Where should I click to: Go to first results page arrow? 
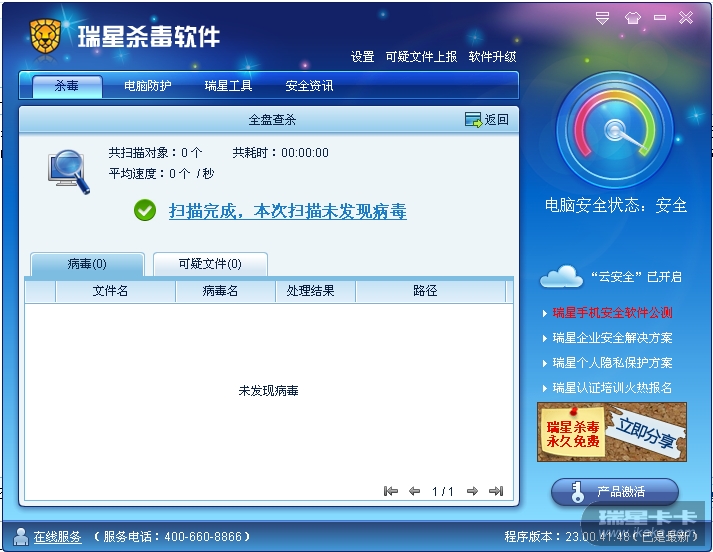point(391,491)
